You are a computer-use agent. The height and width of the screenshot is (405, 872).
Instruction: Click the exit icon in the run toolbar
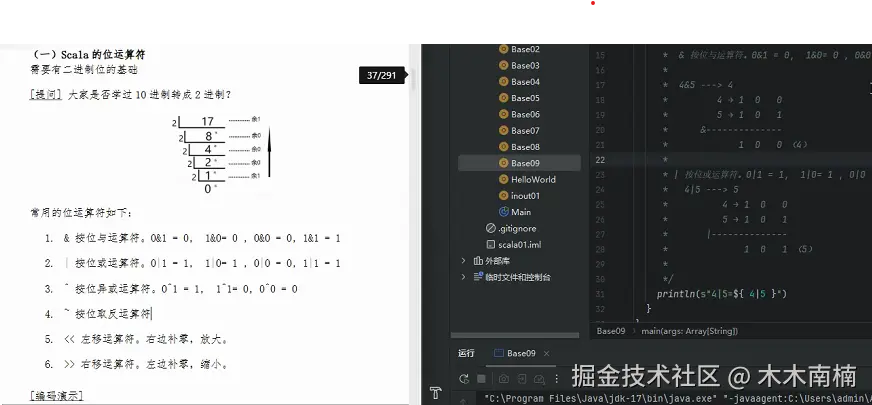coord(522,379)
